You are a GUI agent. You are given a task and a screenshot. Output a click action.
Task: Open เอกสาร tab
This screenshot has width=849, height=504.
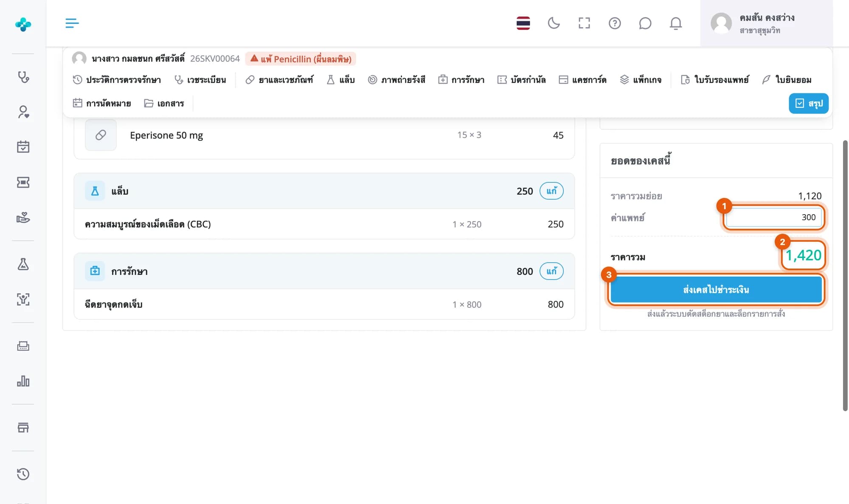coord(164,103)
